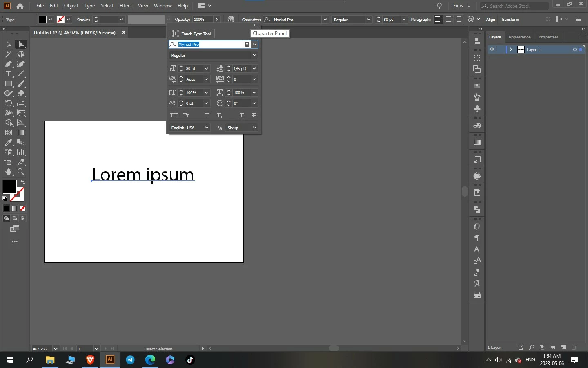Open the Window menu
Viewport: 588px width, 368px height.
pyautogui.click(x=163, y=6)
